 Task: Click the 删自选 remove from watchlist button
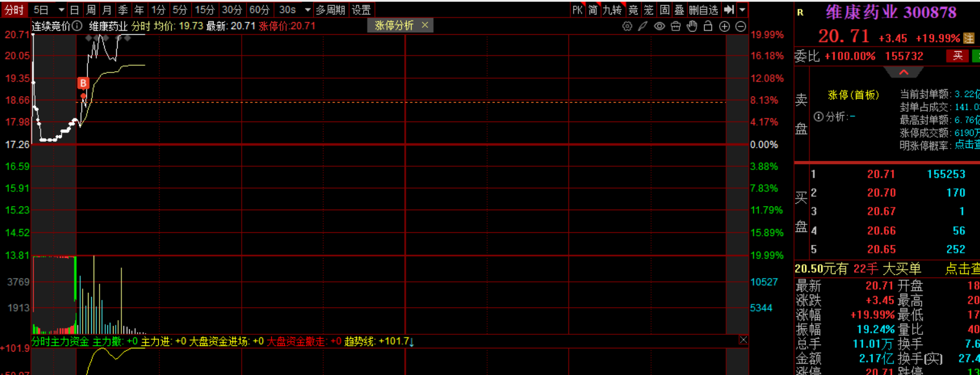704,10
